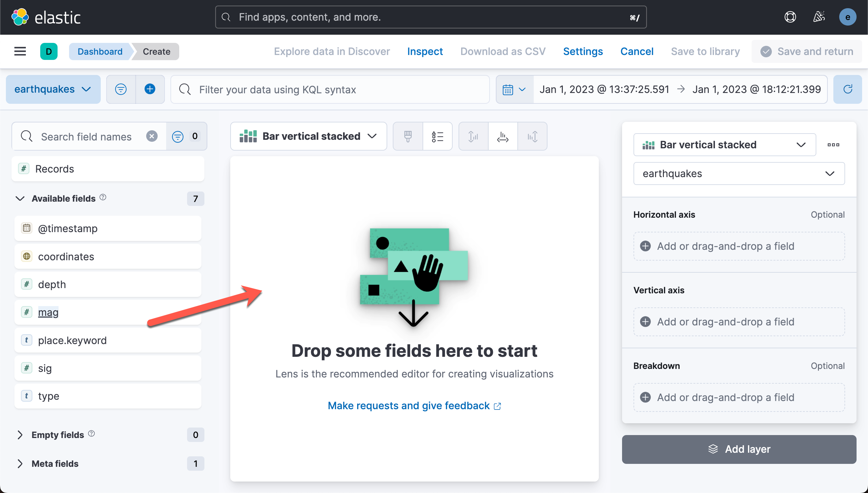The height and width of the screenshot is (493, 868).
Task: Open the newsfeed celebration icon
Action: 819,17
